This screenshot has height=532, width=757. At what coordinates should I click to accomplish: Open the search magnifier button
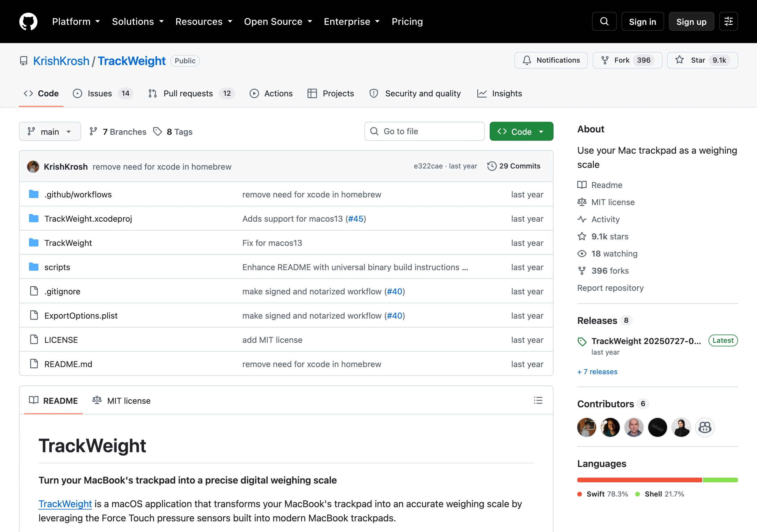click(x=604, y=21)
